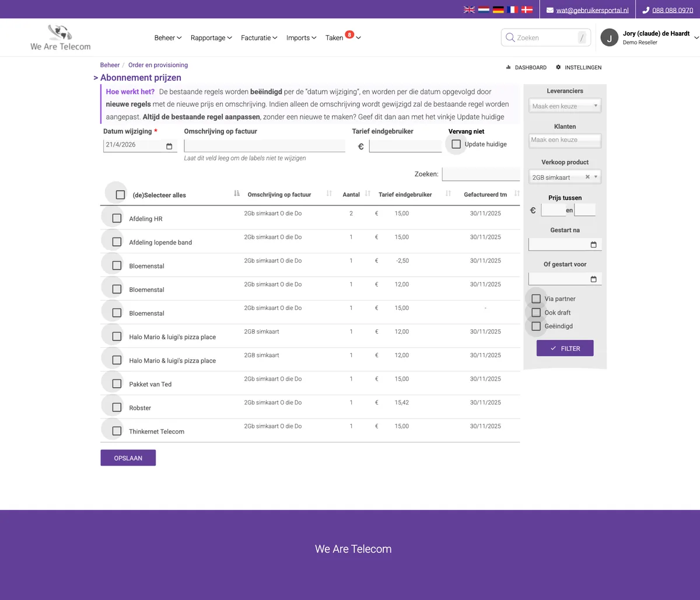The image size is (700, 600).
Task: Toggle the (de)Selecteer alles checkbox
Action: coord(120,195)
